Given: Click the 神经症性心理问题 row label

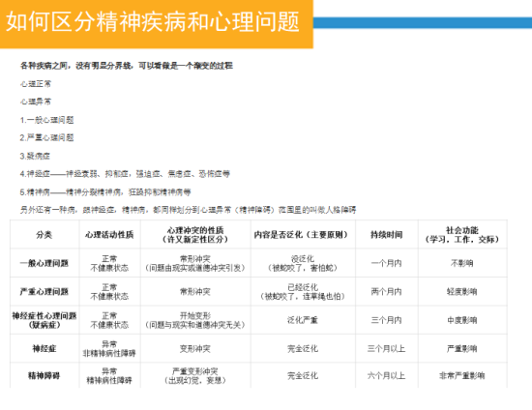Looking at the screenshot, I should [44, 320].
